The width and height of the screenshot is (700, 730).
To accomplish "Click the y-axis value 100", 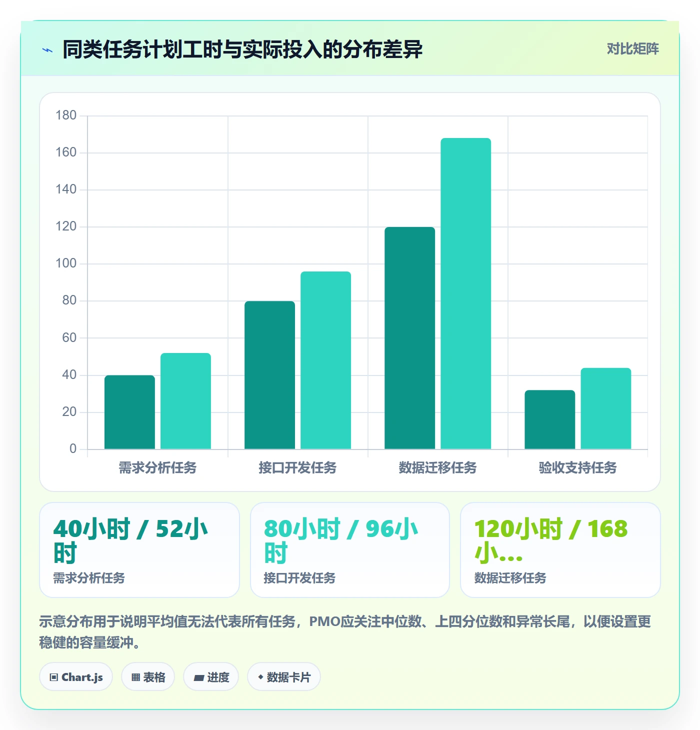I will 66,263.
